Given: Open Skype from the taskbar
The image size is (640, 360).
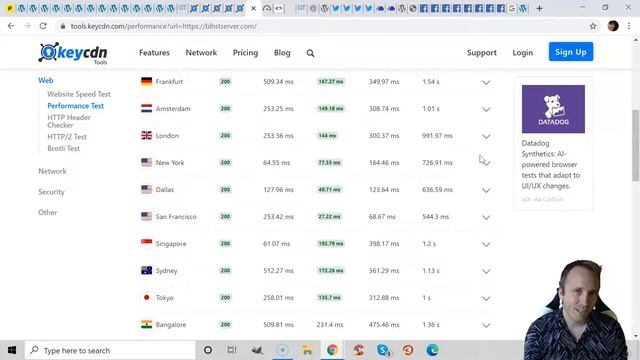Looking at the screenshot, I should coord(383,350).
